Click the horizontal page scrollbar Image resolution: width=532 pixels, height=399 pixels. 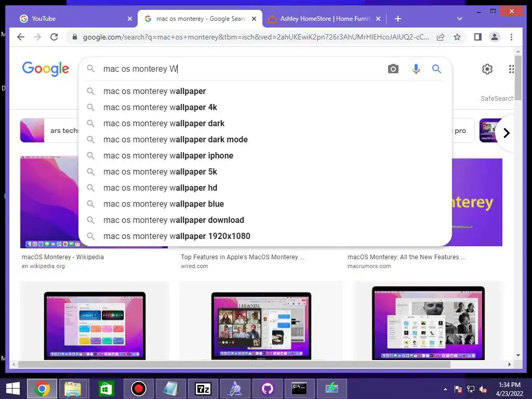(x=234, y=364)
